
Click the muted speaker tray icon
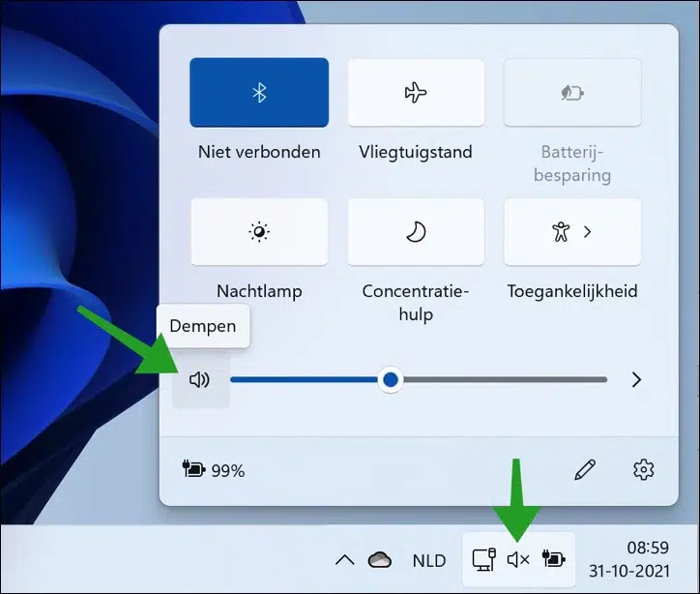pos(518,559)
